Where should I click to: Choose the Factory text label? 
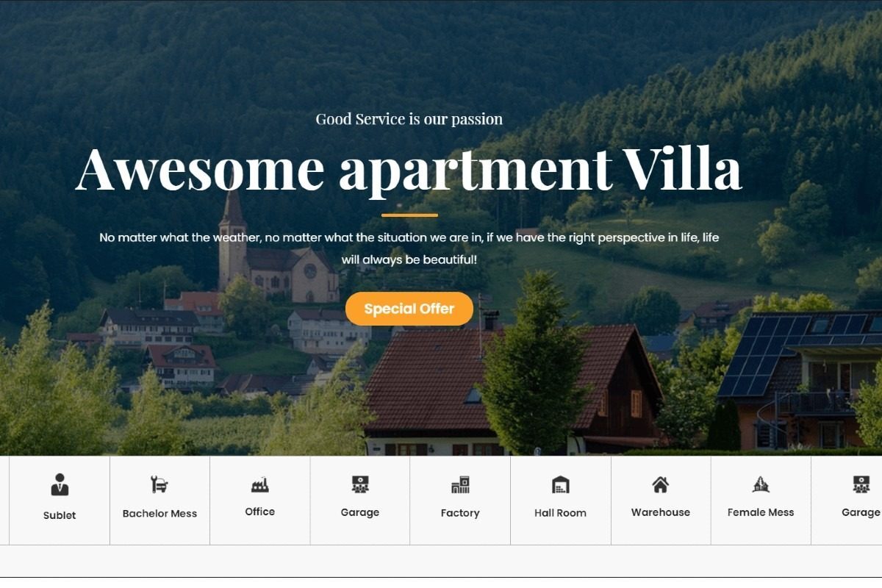tap(460, 513)
